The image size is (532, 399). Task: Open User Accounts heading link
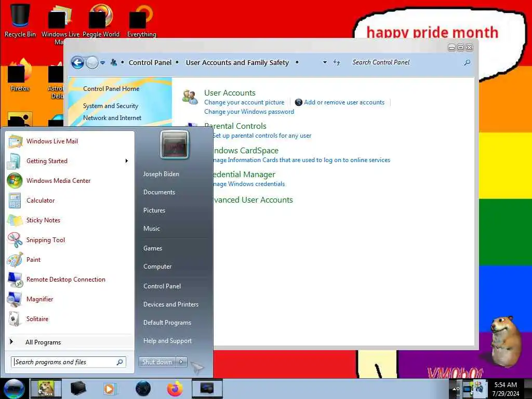pyautogui.click(x=230, y=92)
